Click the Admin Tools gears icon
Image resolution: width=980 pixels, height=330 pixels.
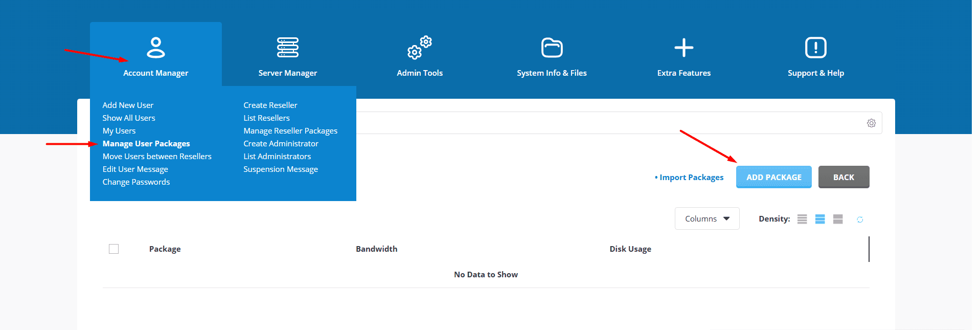[419, 48]
